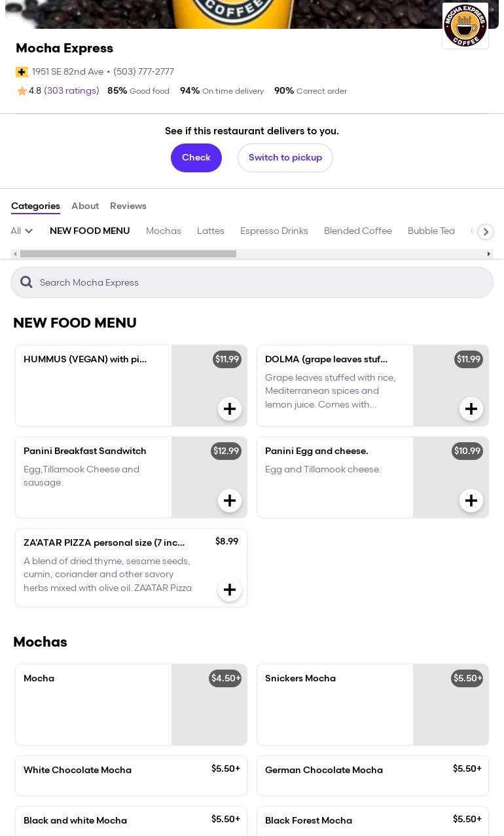Viewport: 504px width, 836px height.
Task: Add ZA'ATAR PIZZA to cart
Action: tap(229, 590)
